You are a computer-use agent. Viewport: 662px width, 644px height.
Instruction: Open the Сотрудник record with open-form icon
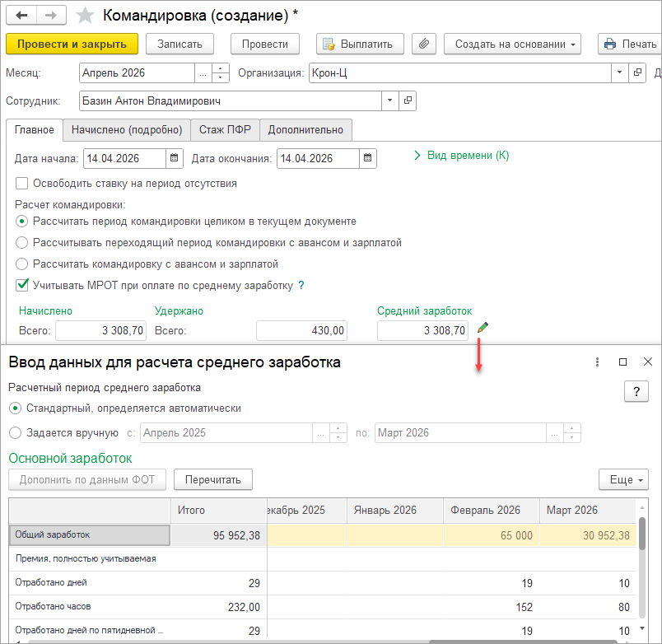pyautogui.click(x=408, y=101)
